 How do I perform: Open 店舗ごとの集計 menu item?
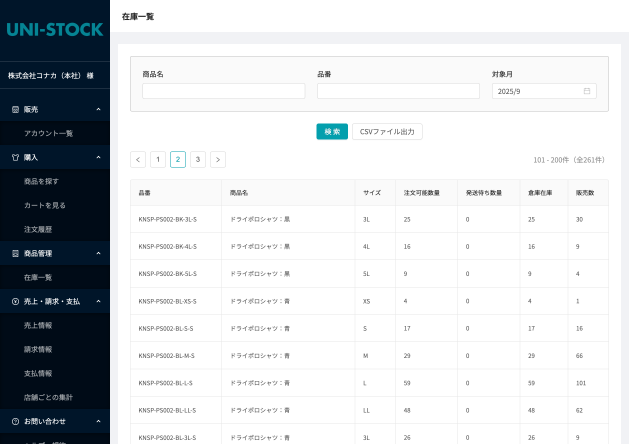click(x=48, y=397)
